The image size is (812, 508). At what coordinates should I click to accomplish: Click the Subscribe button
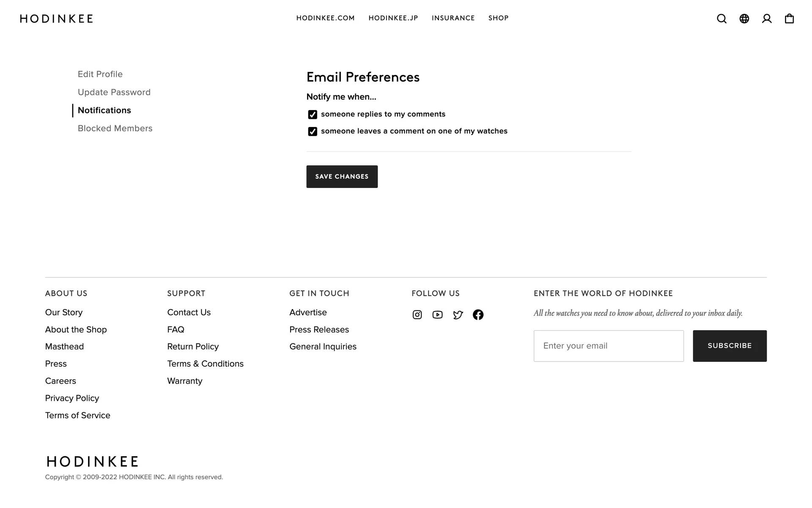(730, 346)
